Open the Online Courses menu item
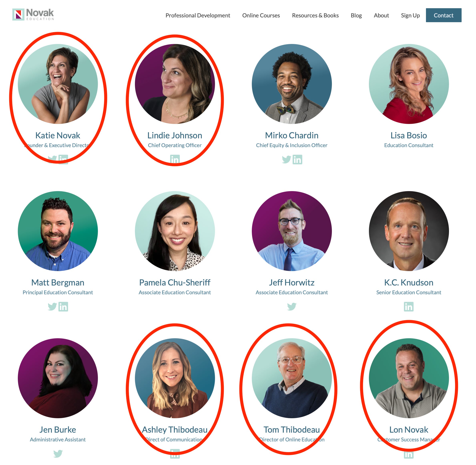This screenshot has height=465, width=476. (261, 15)
